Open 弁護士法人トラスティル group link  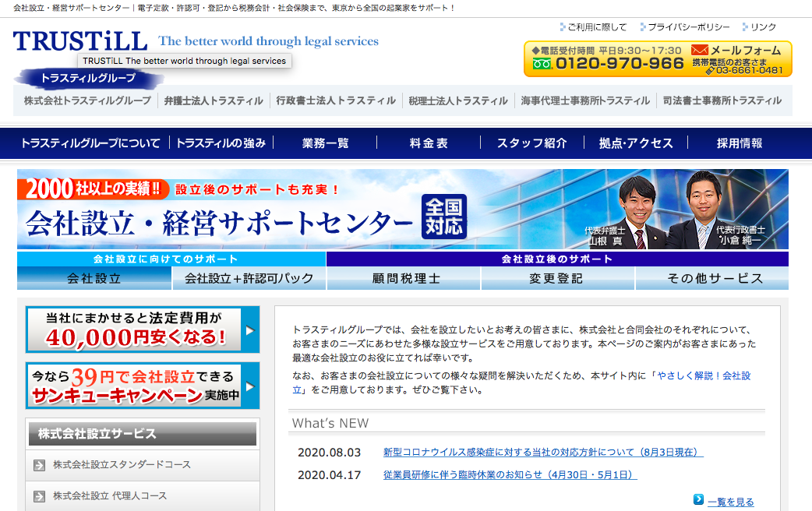click(x=214, y=100)
